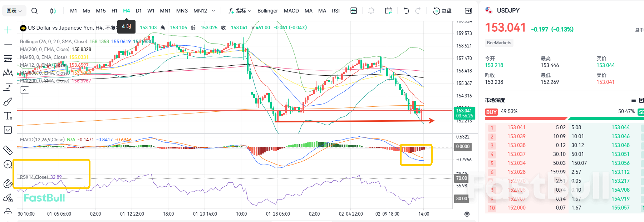Change the candlestick chart type
The width and height of the screenshot is (644, 222).
[53, 11]
